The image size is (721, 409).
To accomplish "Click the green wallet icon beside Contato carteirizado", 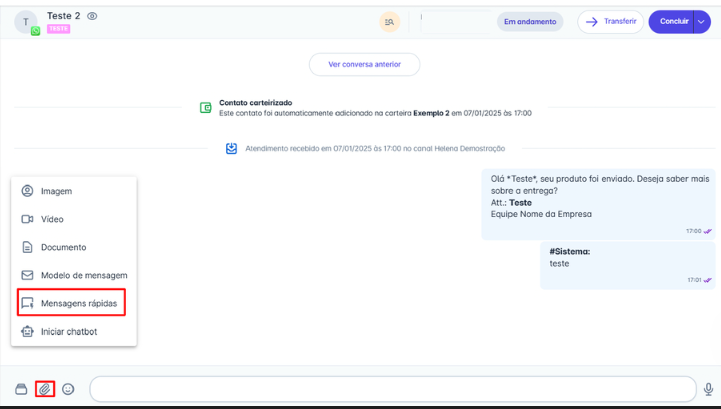I will (205, 108).
